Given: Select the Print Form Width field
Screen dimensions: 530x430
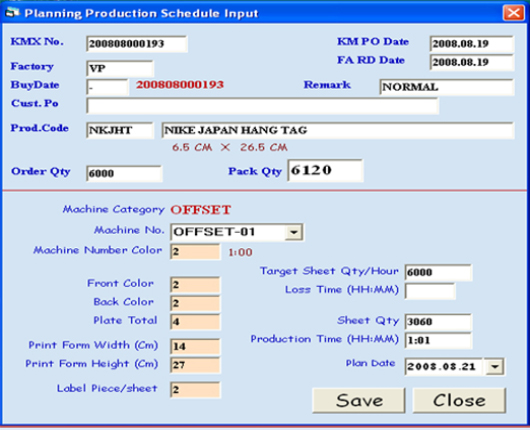Looking at the screenshot, I should pos(195,347).
